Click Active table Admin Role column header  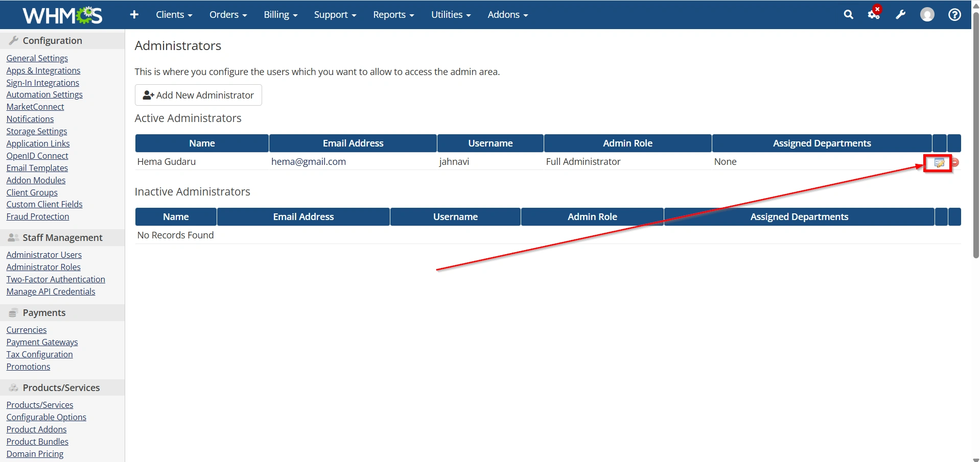click(x=627, y=143)
